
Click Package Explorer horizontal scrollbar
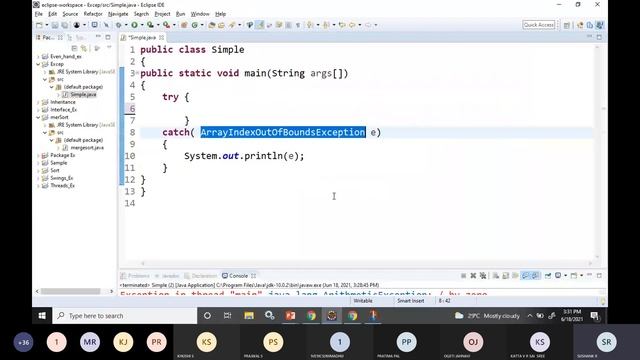(x=70, y=291)
